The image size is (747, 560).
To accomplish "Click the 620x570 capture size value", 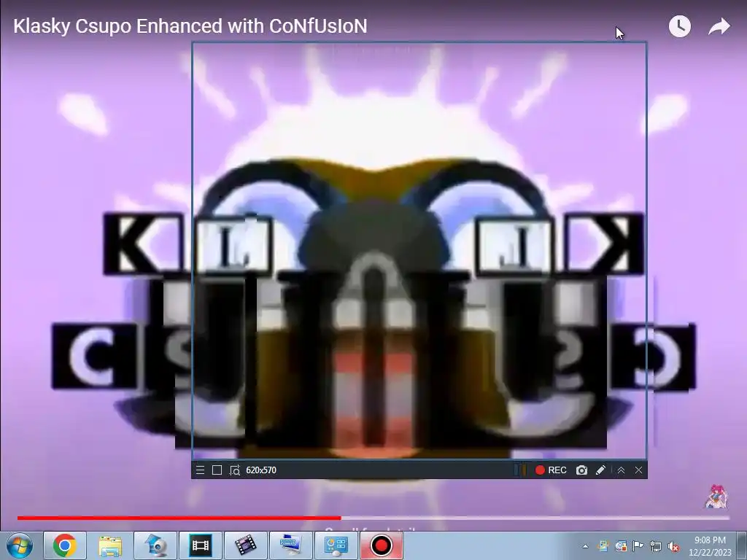I will (x=261, y=470).
